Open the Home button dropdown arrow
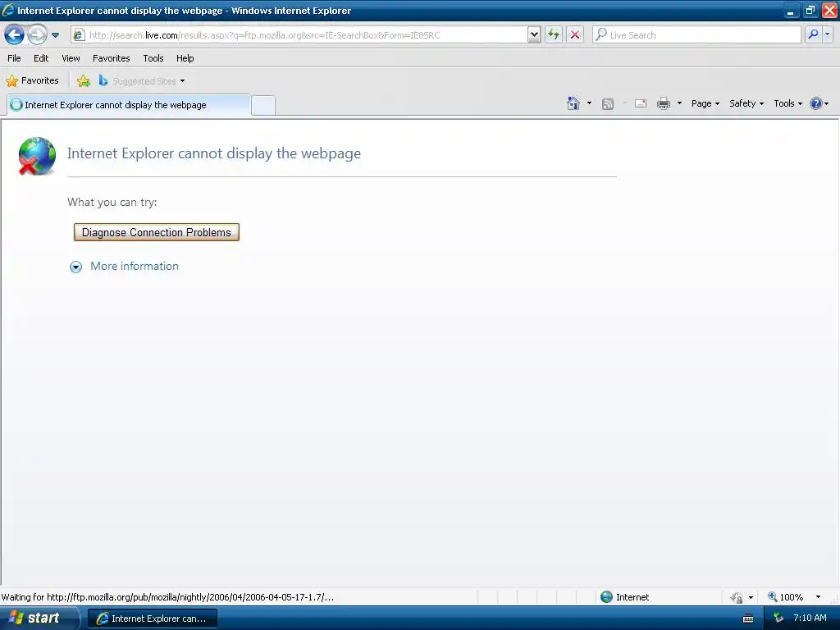This screenshot has height=630, width=840. coord(589,103)
